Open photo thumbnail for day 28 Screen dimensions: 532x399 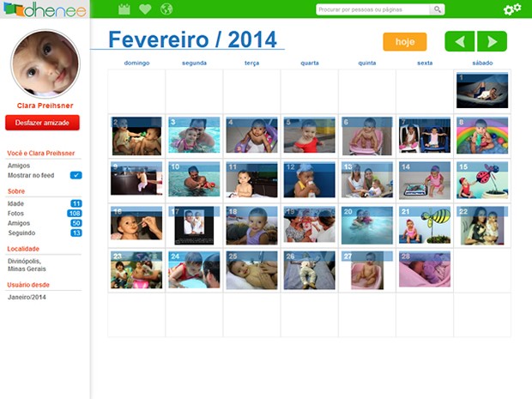[x=424, y=269]
